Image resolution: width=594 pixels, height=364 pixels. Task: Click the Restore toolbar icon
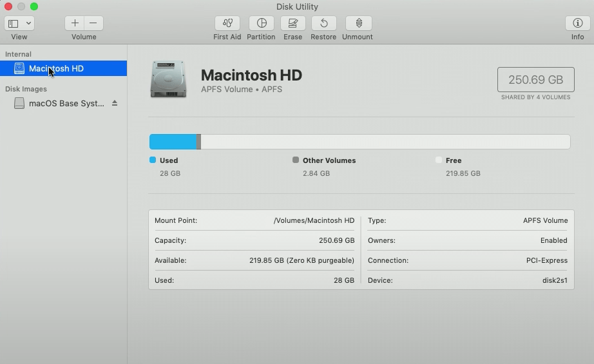click(323, 23)
